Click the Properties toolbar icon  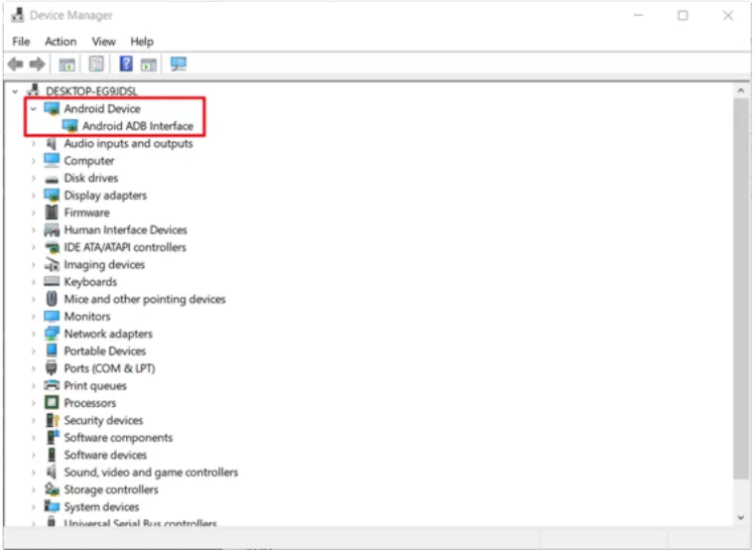coord(96,64)
